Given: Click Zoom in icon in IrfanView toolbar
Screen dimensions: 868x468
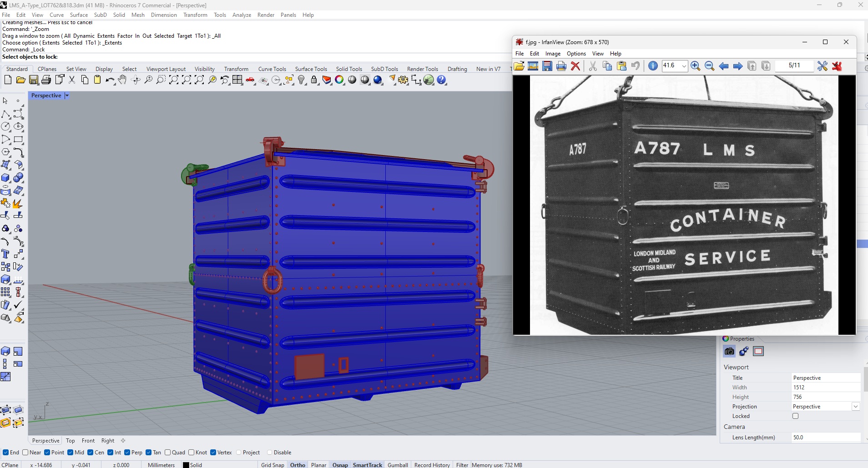Looking at the screenshot, I should click(695, 66).
